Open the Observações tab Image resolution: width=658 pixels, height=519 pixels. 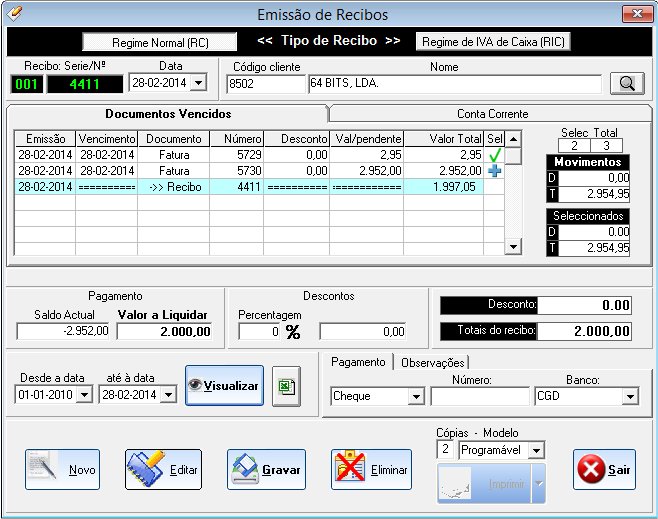(x=432, y=363)
